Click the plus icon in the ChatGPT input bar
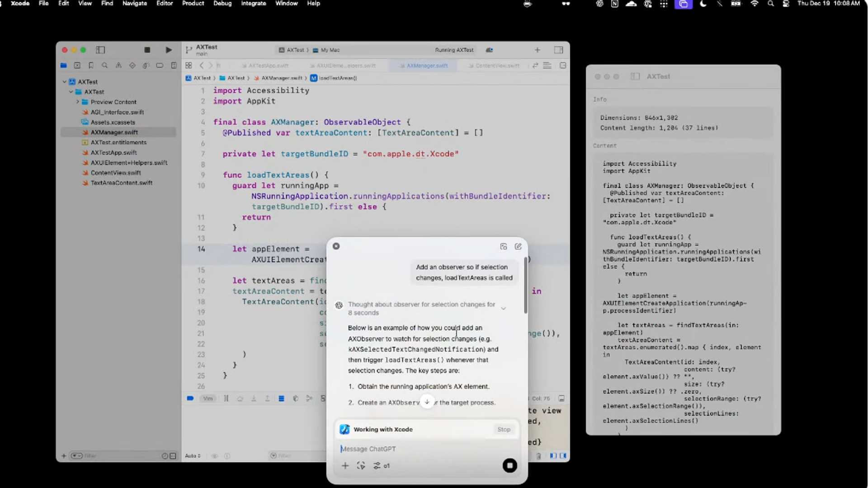868x488 pixels. coord(345,465)
